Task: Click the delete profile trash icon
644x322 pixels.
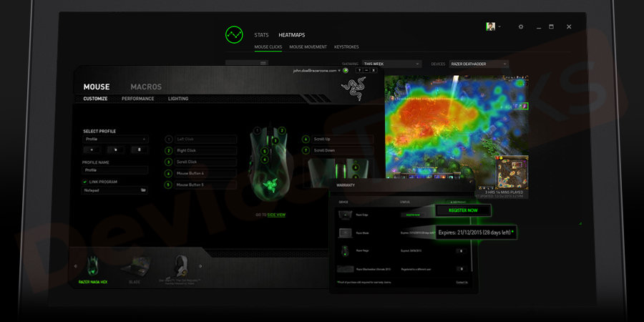Action: pos(140,150)
